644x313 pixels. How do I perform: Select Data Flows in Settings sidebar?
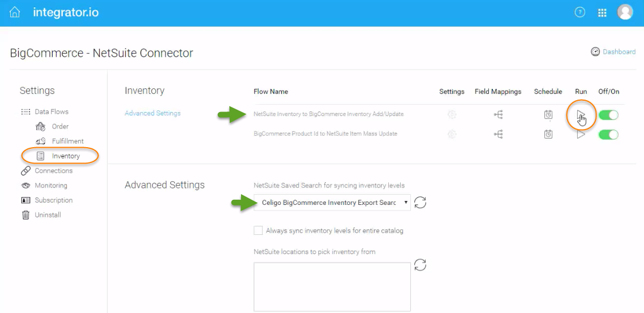(x=51, y=112)
